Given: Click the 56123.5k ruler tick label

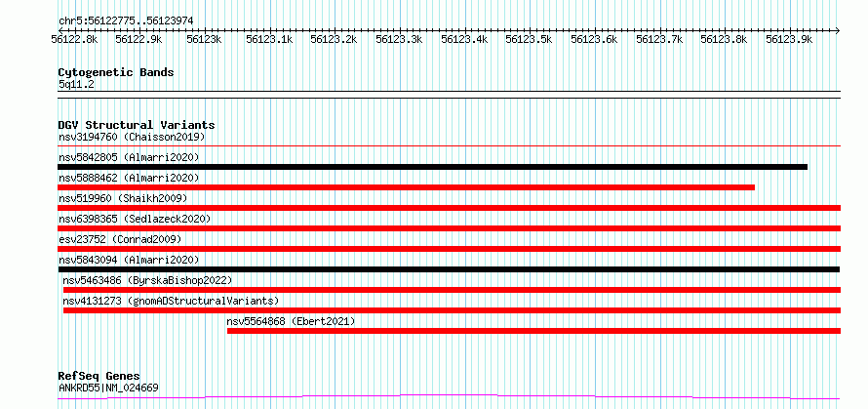Looking at the screenshot, I should click(x=530, y=39).
